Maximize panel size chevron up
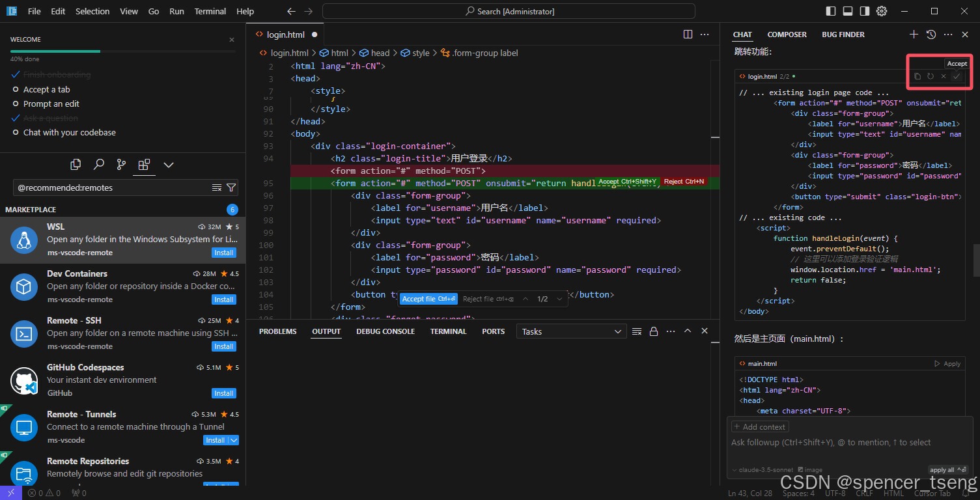The width and height of the screenshot is (980, 500). [x=688, y=331]
